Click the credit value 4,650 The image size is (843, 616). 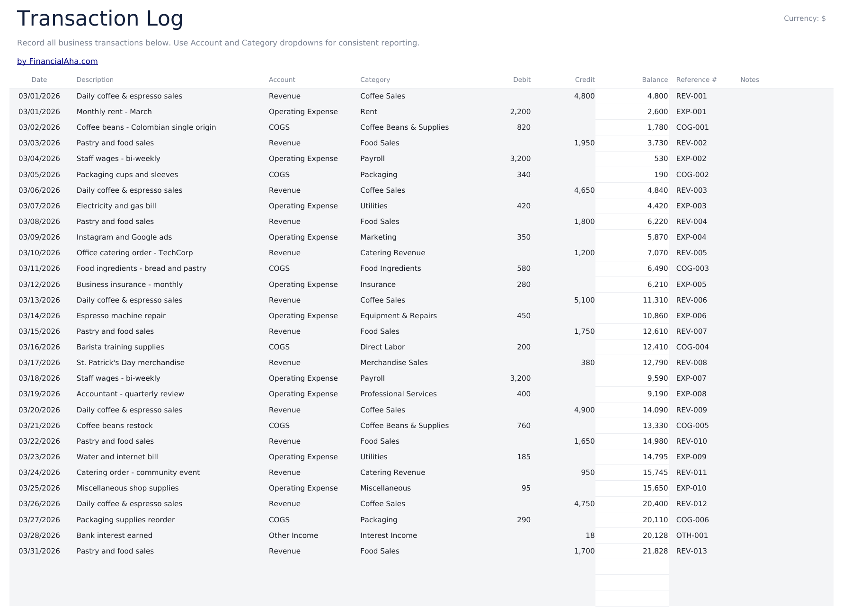pyautogui.click(x=584, y=190)
